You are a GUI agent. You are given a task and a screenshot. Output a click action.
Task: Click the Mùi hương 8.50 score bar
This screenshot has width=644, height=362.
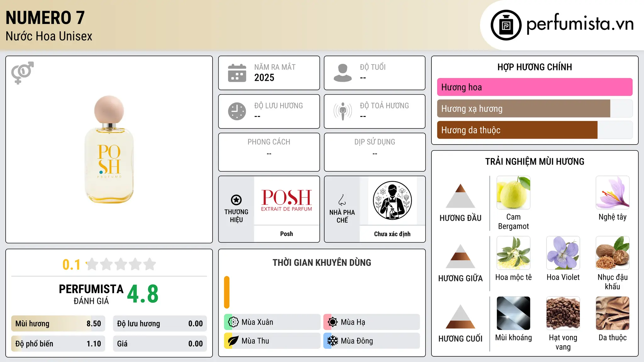[58, 324]
